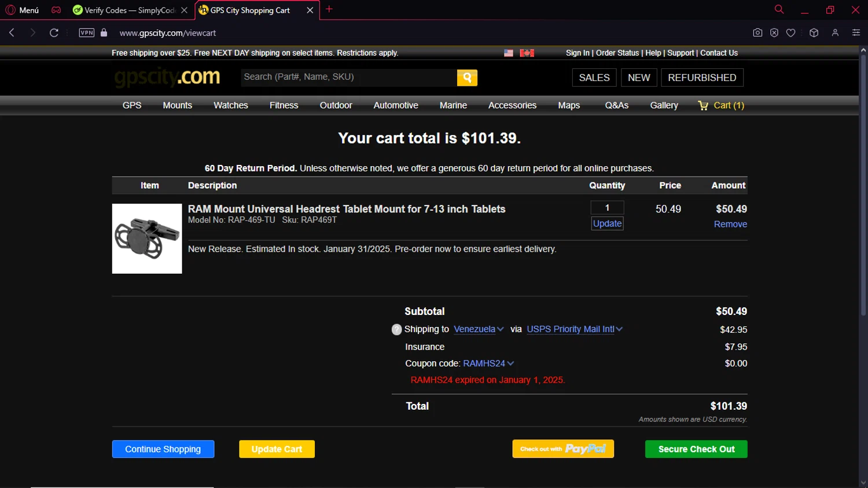Viewport: 868px width, 488px height.
Task: Open the Watches menu
Action: (230, 105)
